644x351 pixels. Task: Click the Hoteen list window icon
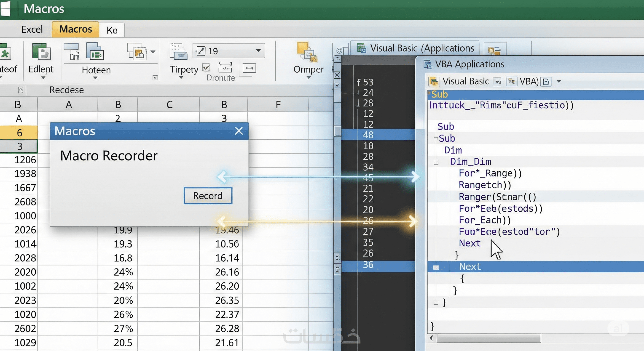click(95, 51)
